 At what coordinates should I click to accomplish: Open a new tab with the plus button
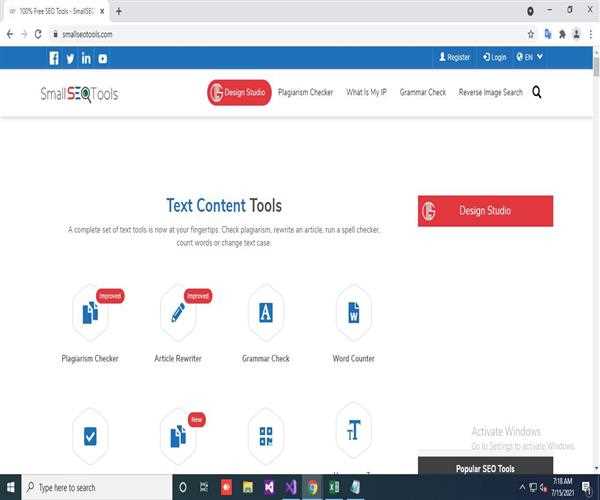(x=119, y=11)
